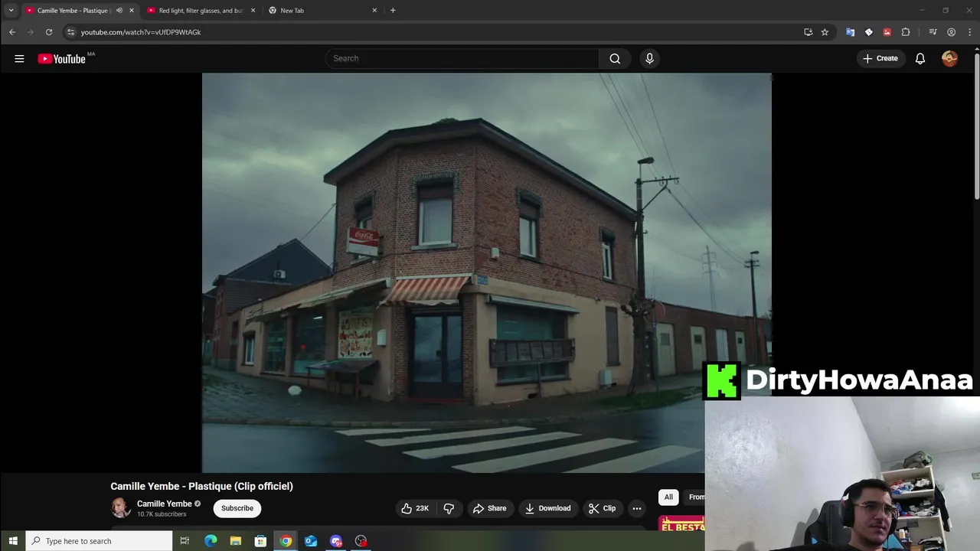The width and height of the screenshot is (980, 551).
Task: Open Camille Yembe channel name link
Action: tap(165, 504)
